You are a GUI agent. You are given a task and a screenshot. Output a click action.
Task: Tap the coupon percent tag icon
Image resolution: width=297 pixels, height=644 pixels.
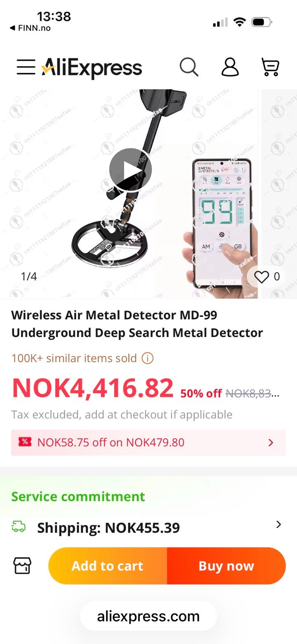click(25, 442)
